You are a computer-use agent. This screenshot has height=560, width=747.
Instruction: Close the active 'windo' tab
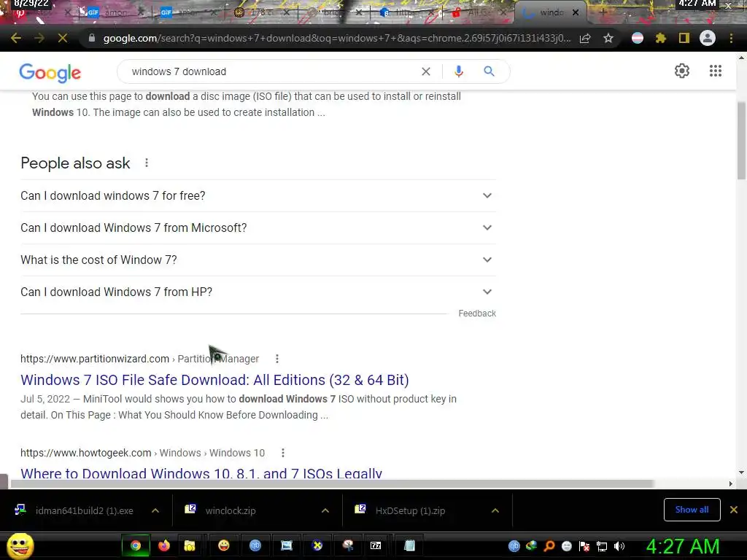(x=576, y=13)
